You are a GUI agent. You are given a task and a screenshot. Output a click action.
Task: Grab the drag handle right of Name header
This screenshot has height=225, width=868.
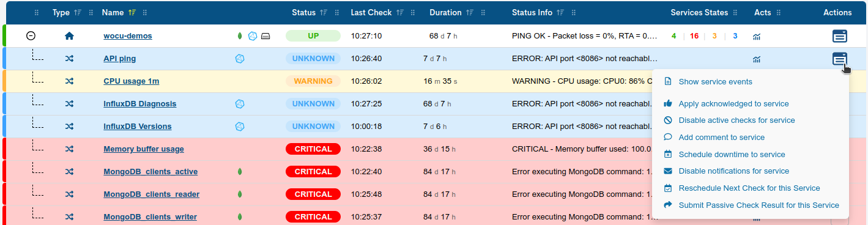(x=145, y=13)
